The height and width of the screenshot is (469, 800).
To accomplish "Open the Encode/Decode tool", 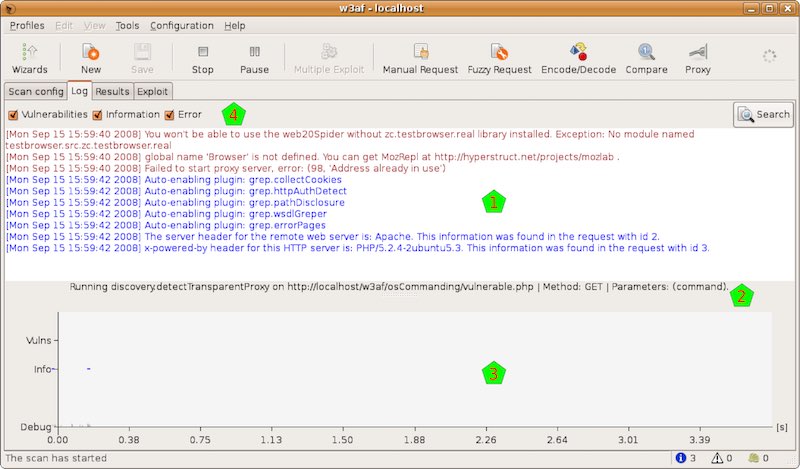I will [578, 58].
